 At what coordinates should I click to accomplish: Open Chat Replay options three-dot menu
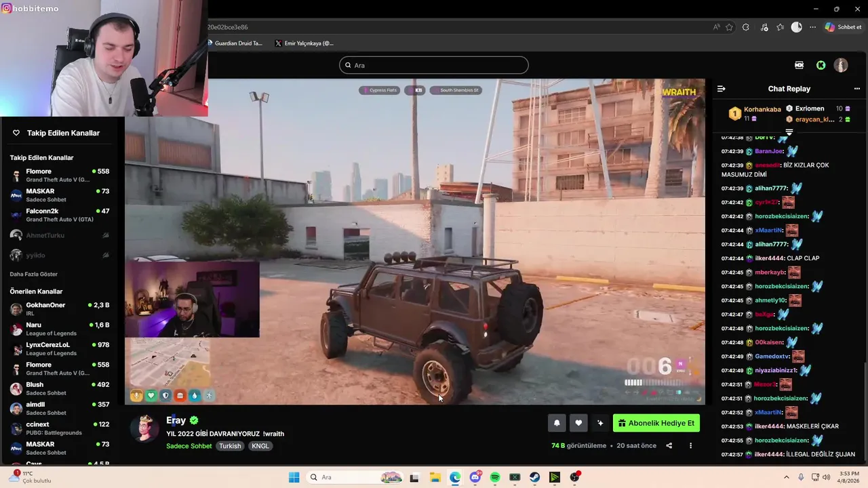(x=856, y=89)
